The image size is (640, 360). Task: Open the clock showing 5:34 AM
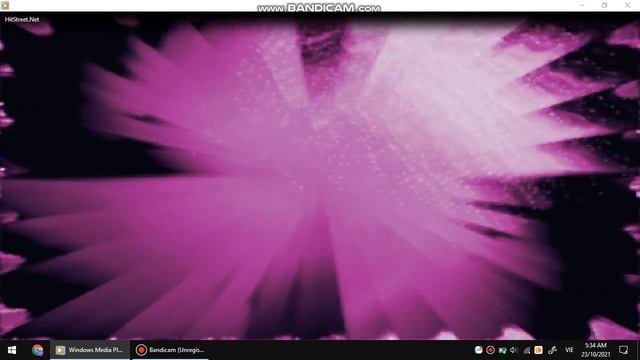coord(596,350)
